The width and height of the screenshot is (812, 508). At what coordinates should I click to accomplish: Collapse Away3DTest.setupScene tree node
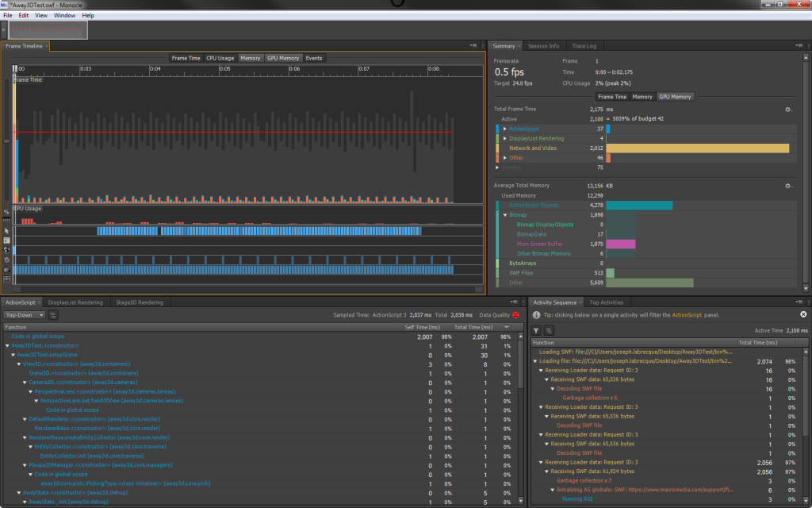tap(13, 355)
